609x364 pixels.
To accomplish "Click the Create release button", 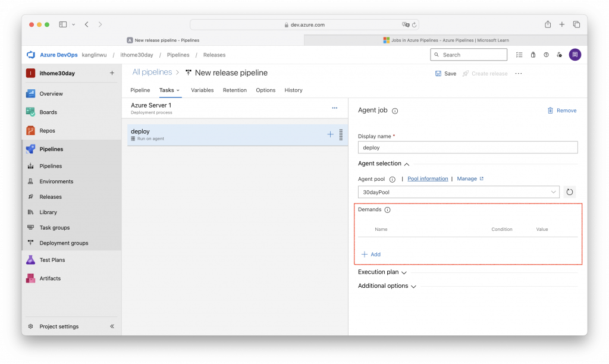I will coord(485,73).
